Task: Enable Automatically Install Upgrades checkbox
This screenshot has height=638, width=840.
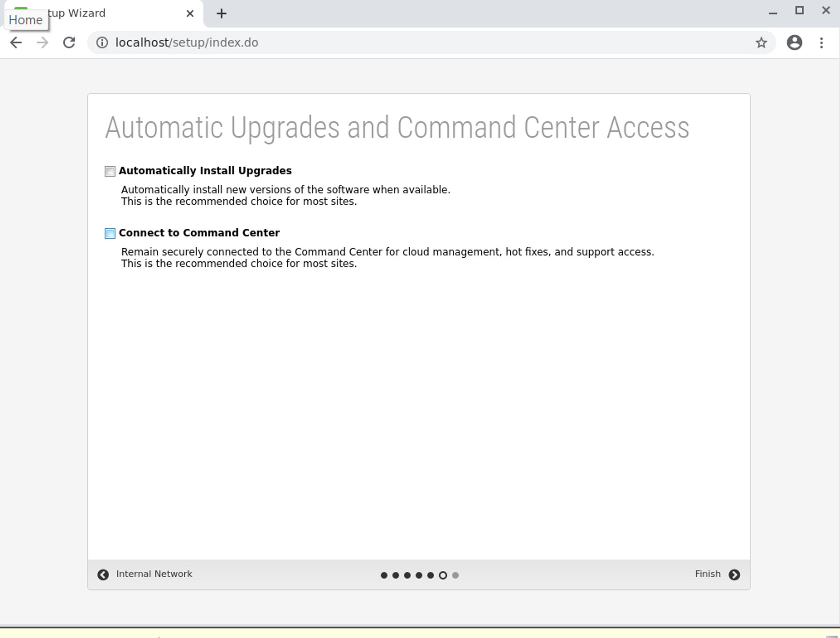Action: (110, 171)
